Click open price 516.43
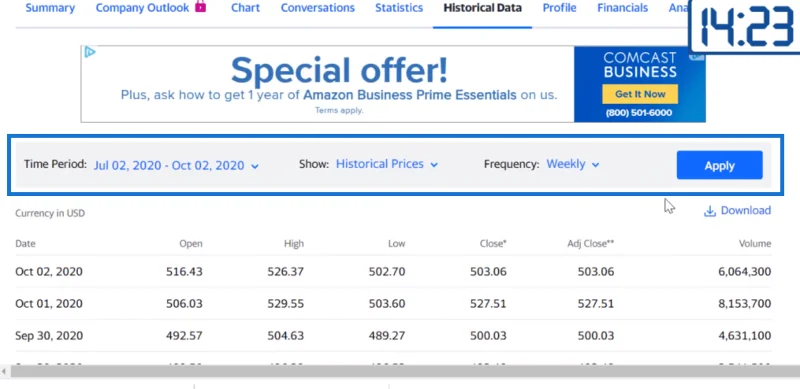This screenshot has width=800, height=389. tap(184, 272)
